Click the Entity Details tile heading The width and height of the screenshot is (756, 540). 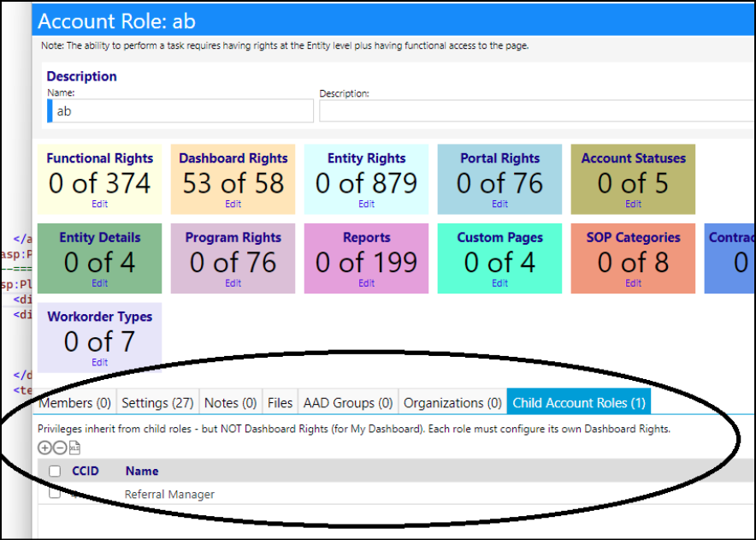click(x=100, y=237)
